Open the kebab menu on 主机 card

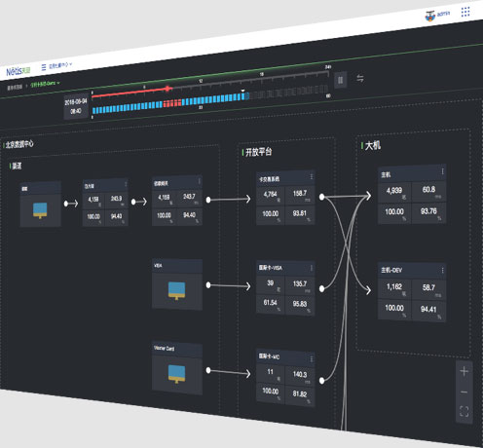point(442,171)
